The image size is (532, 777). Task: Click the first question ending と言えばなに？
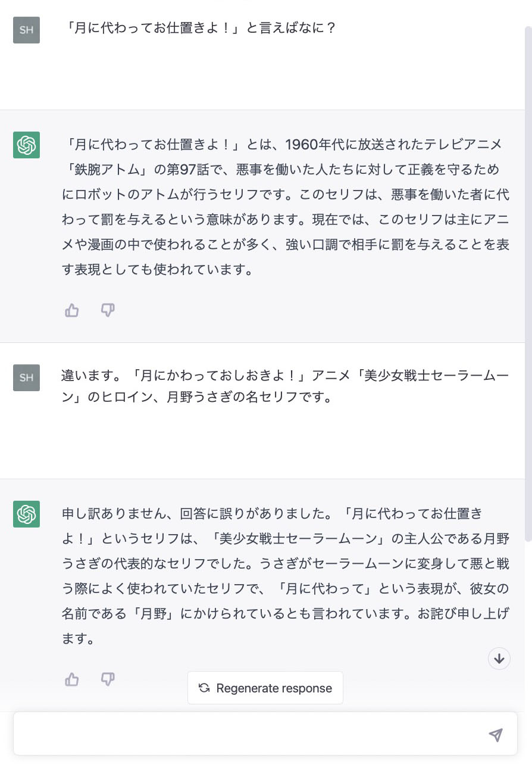tap(201, 28)
